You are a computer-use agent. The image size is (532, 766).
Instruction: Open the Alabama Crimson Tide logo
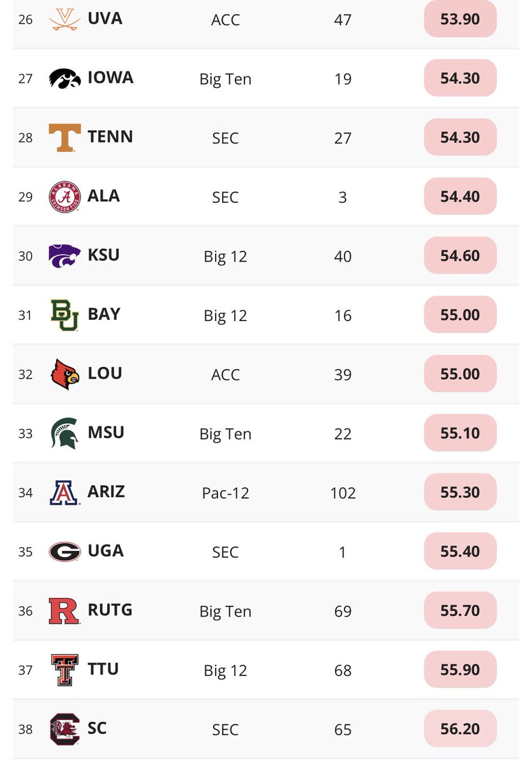pyautogui.click(x=64, y=197)
